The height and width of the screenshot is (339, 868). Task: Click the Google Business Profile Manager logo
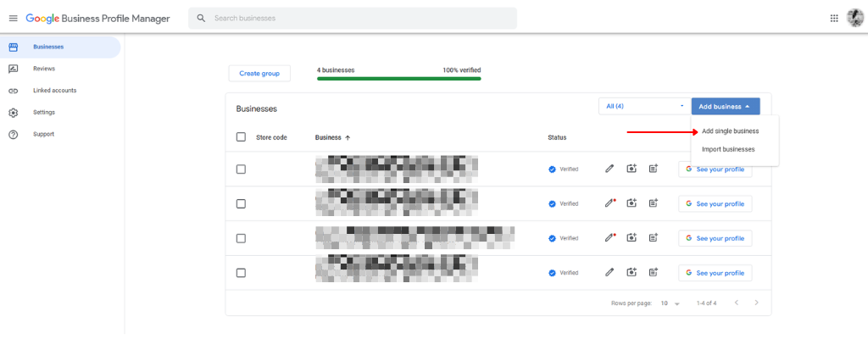pyautogui.click(x=98, y=19)
